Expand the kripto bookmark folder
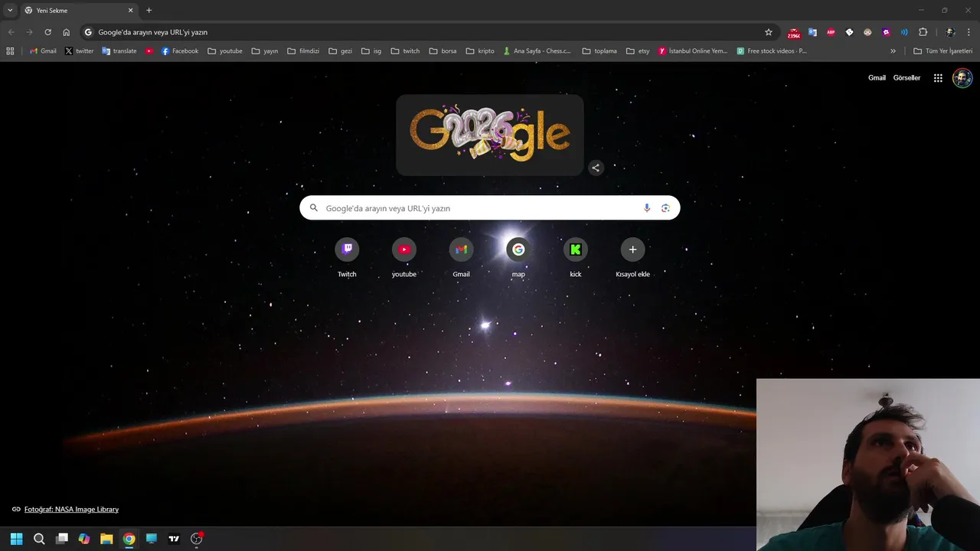Viewport: 980px width, 551px height. [480, 51]
